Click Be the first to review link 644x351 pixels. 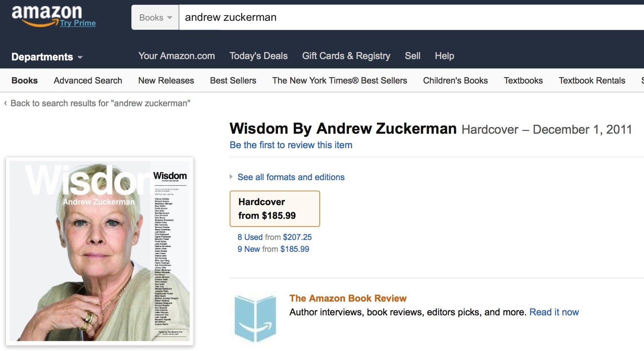pos(291,145)
